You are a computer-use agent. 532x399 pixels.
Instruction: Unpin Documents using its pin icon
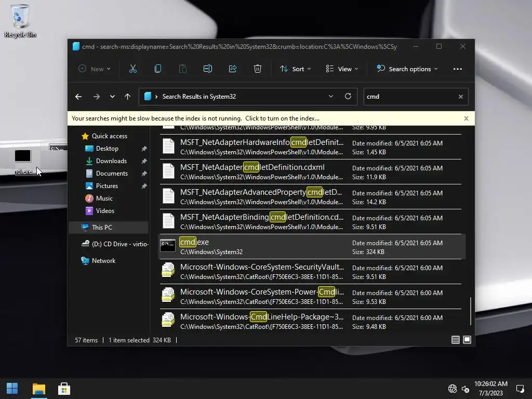tap(144, 174)
